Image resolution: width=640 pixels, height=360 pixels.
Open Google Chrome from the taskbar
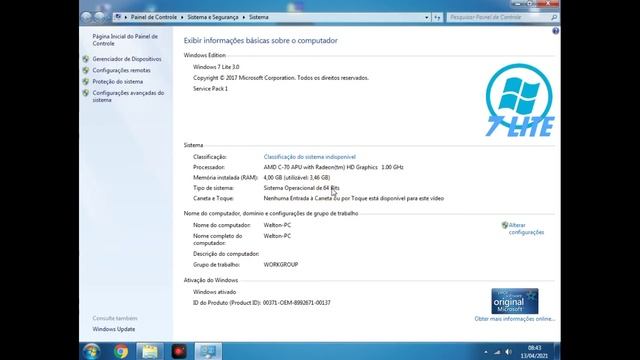pyautogui.click(x=121, y=351)
